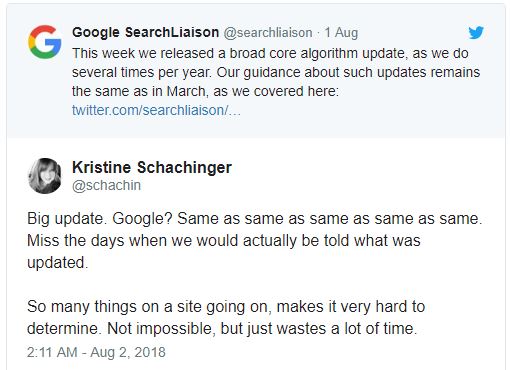Click the standalone word 'updated.'

(57, 263)
